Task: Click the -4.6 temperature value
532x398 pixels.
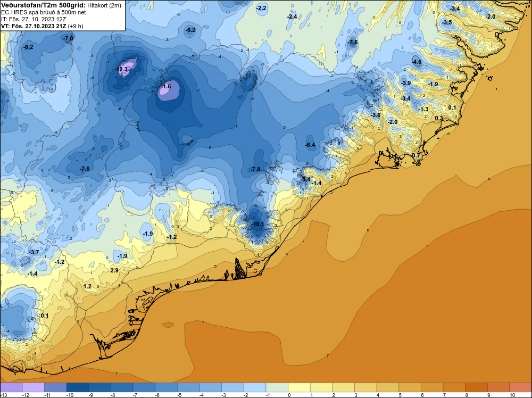Action: (417, 62)
